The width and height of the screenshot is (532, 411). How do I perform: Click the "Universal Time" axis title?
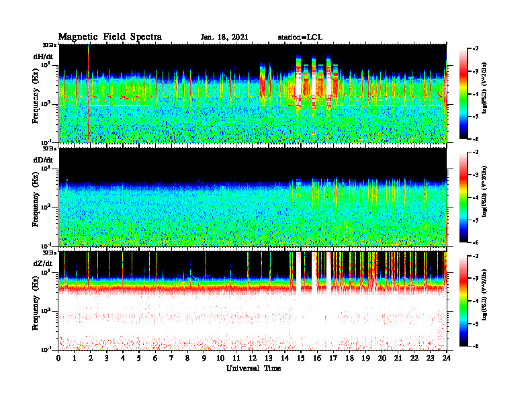pos(253,368)
